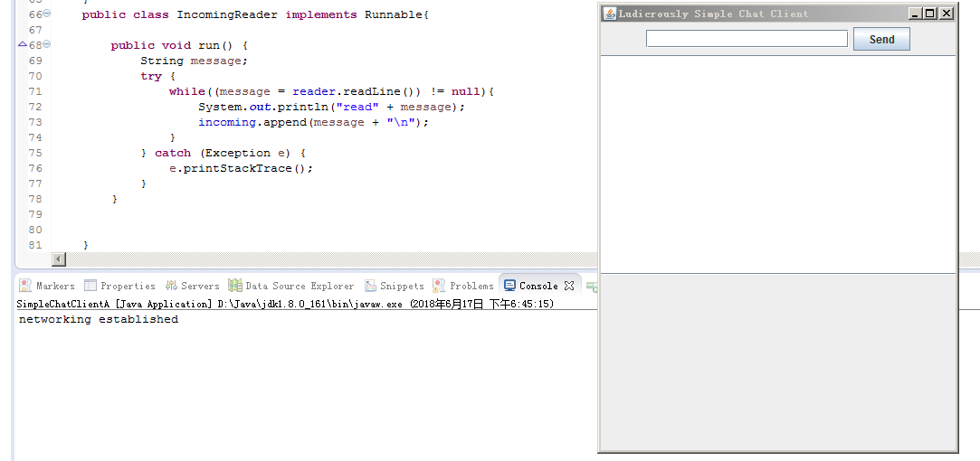Open the Problems tab

463,286
